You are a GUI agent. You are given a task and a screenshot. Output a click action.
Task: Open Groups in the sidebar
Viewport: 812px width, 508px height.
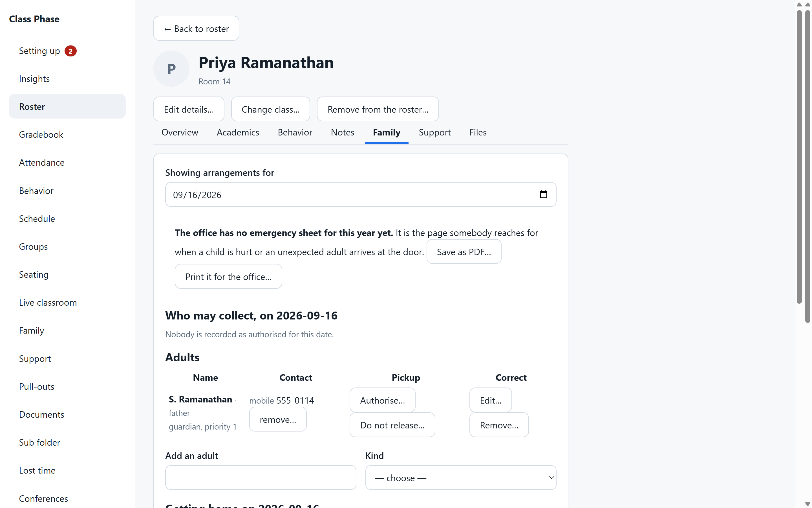point(67,247)
